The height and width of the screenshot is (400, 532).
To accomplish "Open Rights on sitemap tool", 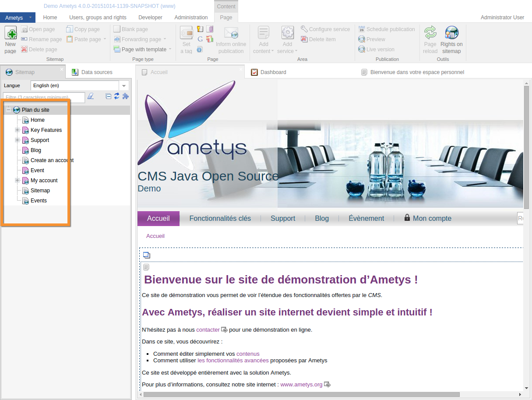I will (x=451, y=40).
